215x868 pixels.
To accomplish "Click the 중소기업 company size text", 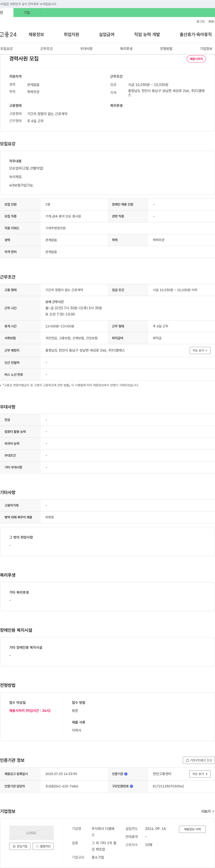I will [98, 857].
